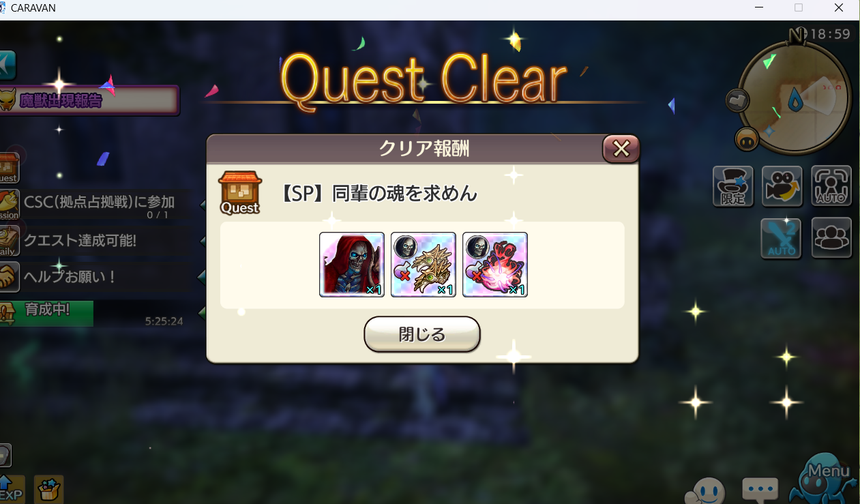Screen dimensions: 860x504
Task: Click the 閉じる button
Action: coord(422,334)
